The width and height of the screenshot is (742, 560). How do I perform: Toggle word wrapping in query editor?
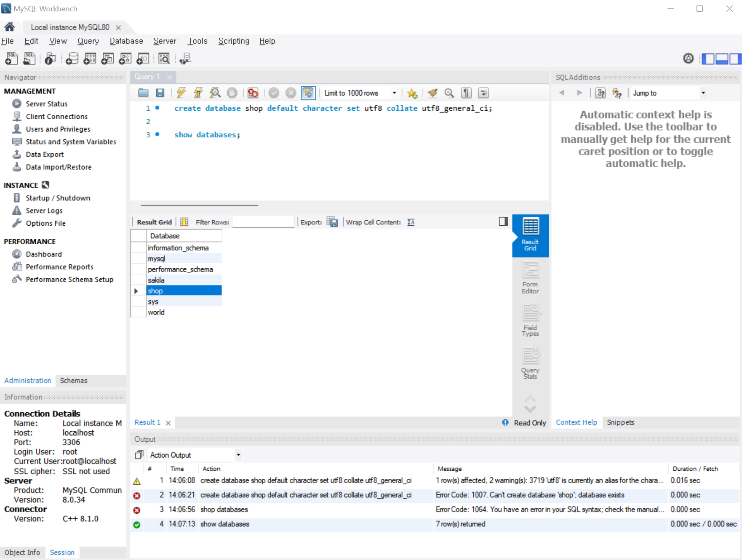click(x=483, y=93)
